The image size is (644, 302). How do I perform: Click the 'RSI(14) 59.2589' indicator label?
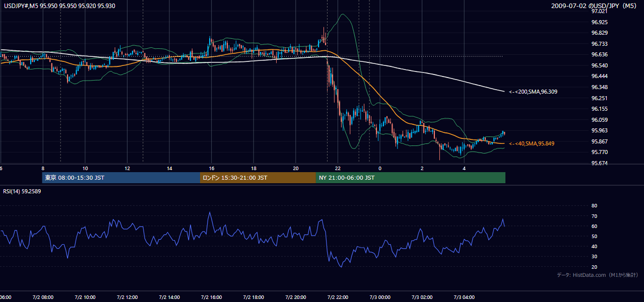pyautogui.click(x=22, y=191)
